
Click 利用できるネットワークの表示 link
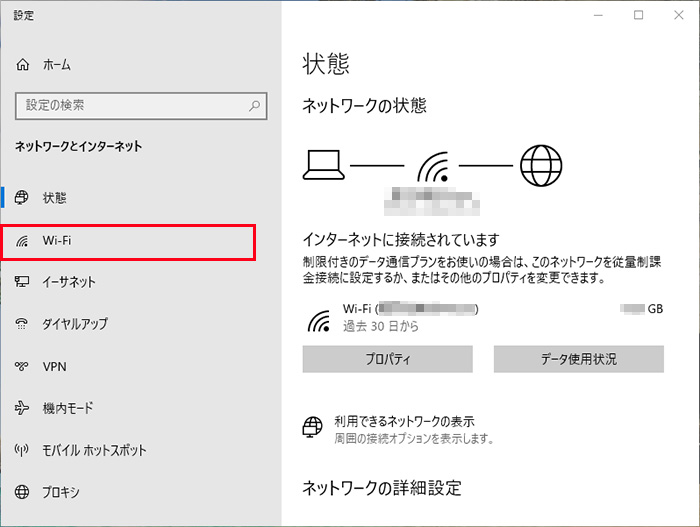tap(404, 421)
